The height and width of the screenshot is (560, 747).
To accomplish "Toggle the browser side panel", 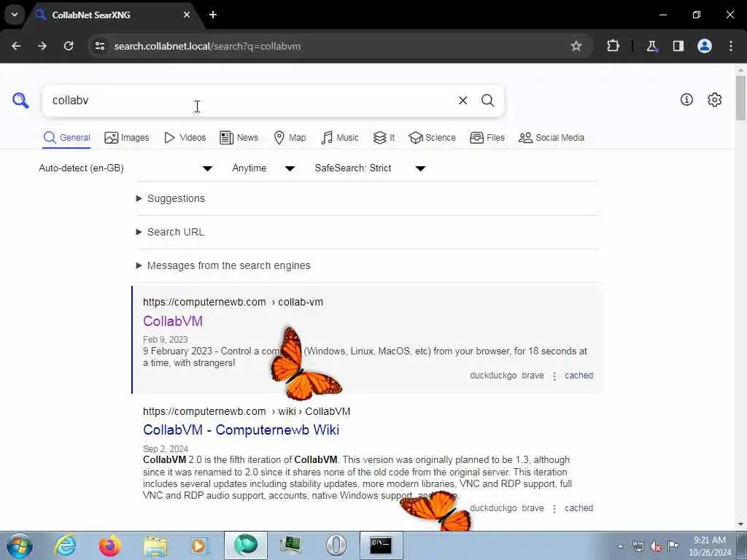I will pos(678,46).
